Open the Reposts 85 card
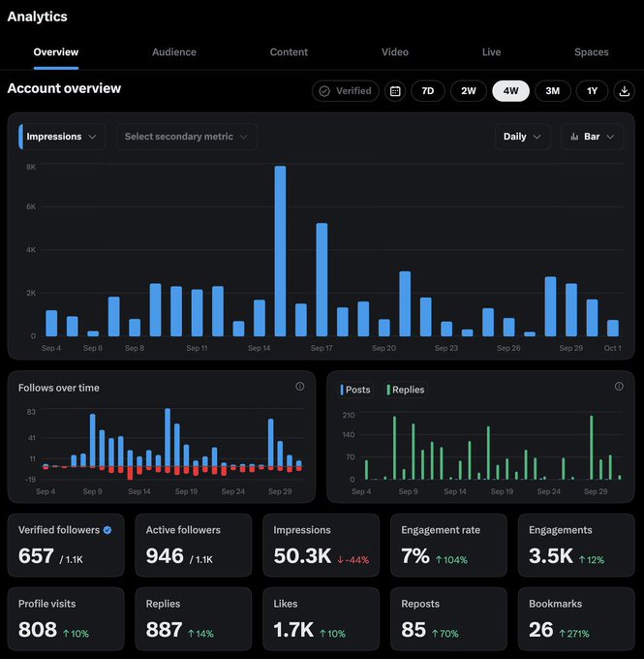 tap(448, 619)
